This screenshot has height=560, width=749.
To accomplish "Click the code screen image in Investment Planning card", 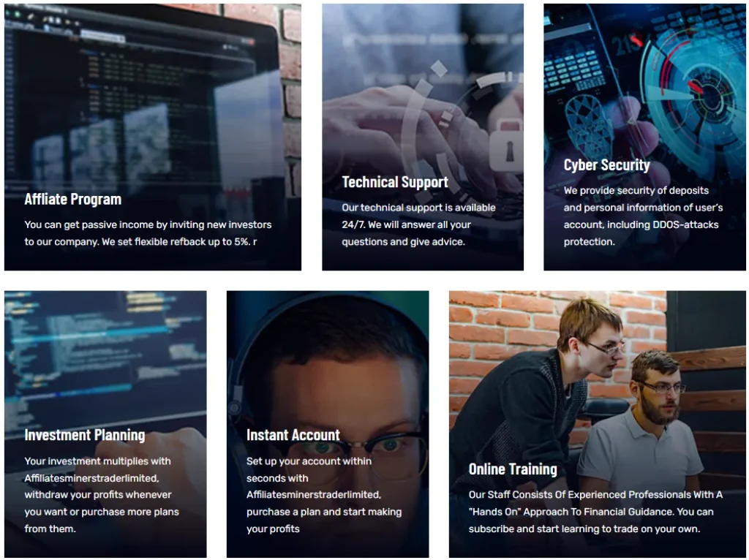I will tap(105, 358).
